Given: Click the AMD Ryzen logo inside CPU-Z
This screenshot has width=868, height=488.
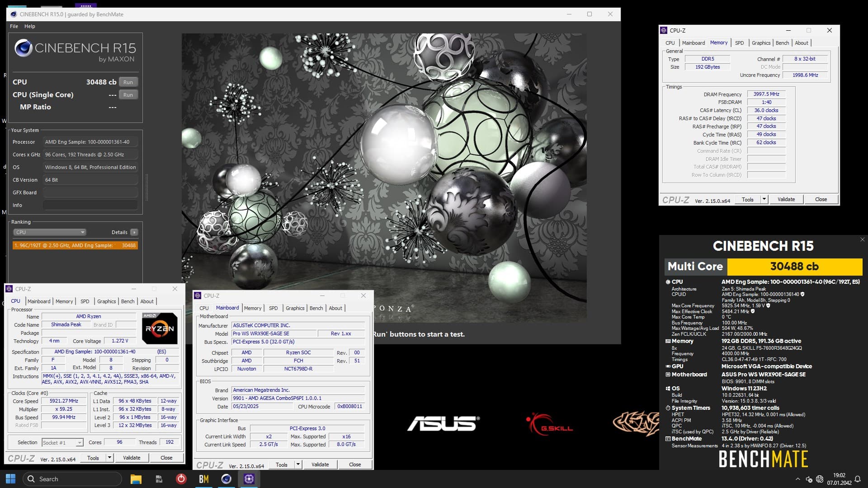Looking at the screenshot, I should click(x=160, y=328).
